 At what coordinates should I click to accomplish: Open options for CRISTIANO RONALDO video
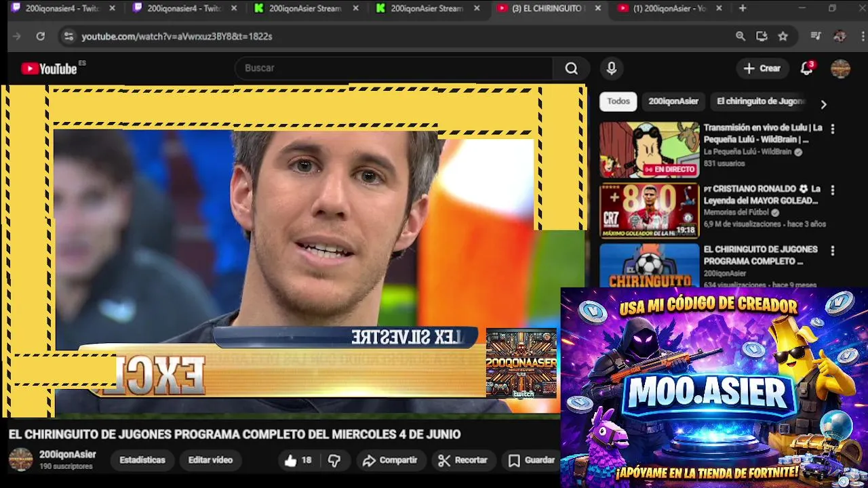[x=833, y=190]
